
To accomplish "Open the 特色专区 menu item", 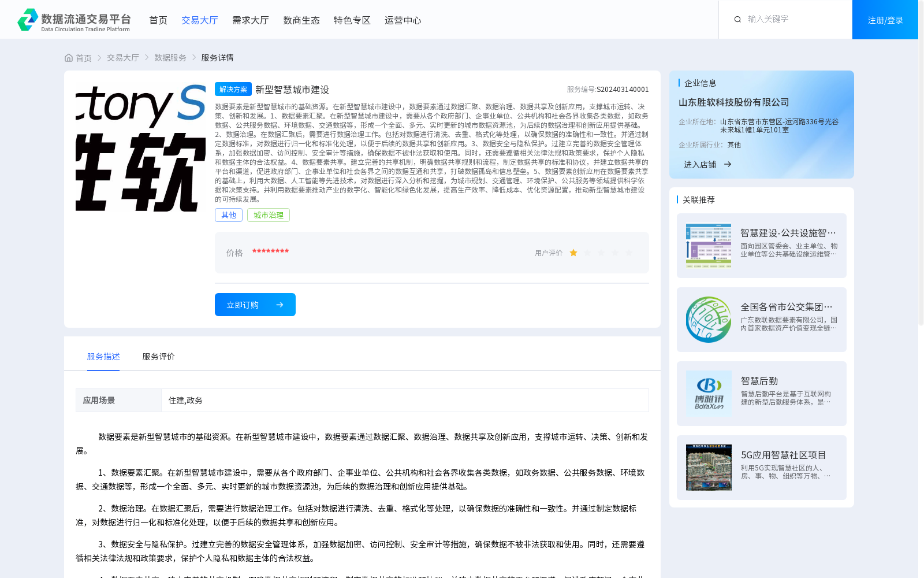I will tap(352, 20).
